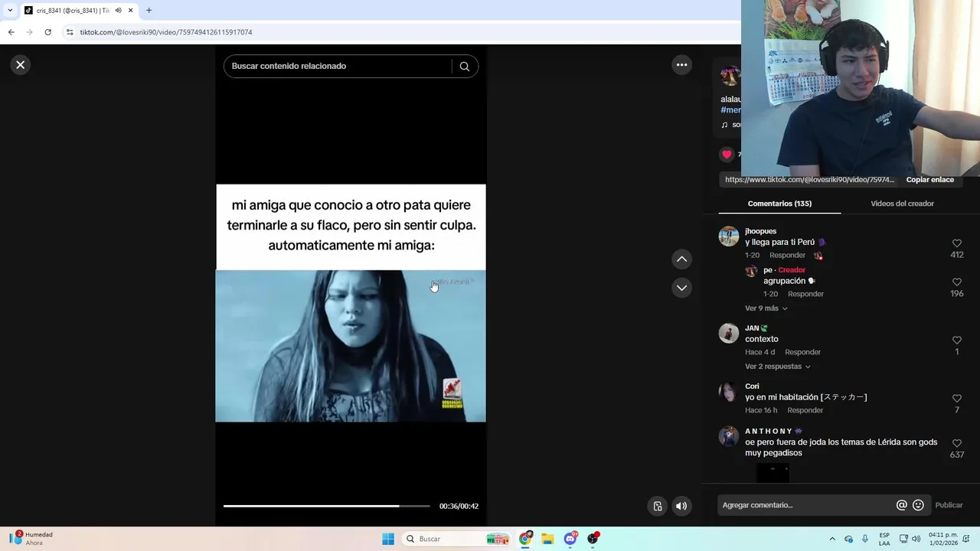The width and height of the screenshot is (980, 551).
Task: Open the taskbar volume control
Action: [x=916, y=539]
